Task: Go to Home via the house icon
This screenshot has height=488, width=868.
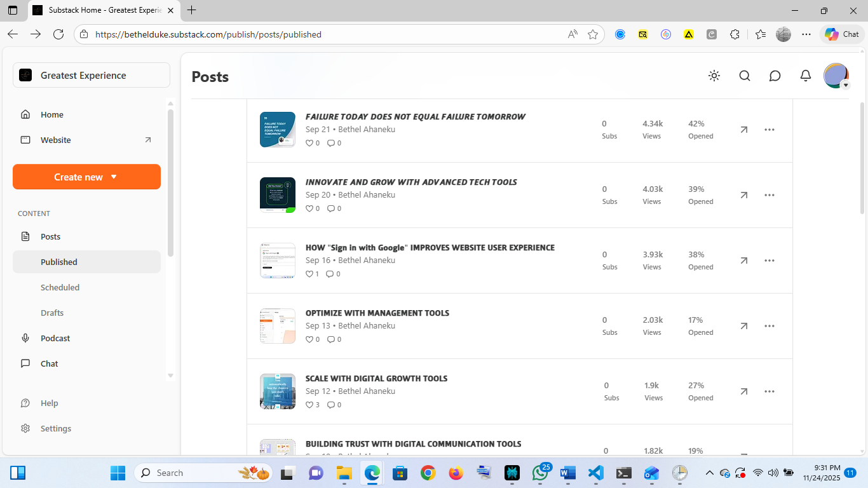Action: pyautogui.click(x=25, y=114)
